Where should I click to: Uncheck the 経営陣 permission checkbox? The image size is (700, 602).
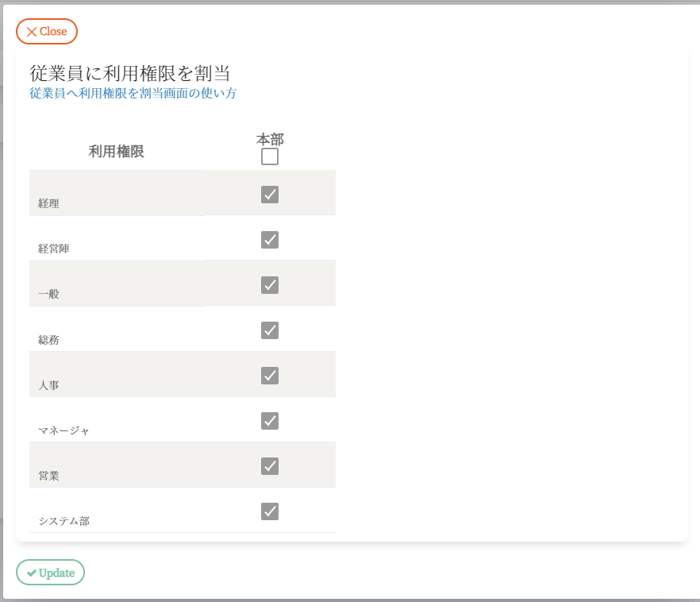tap(270, 240)
